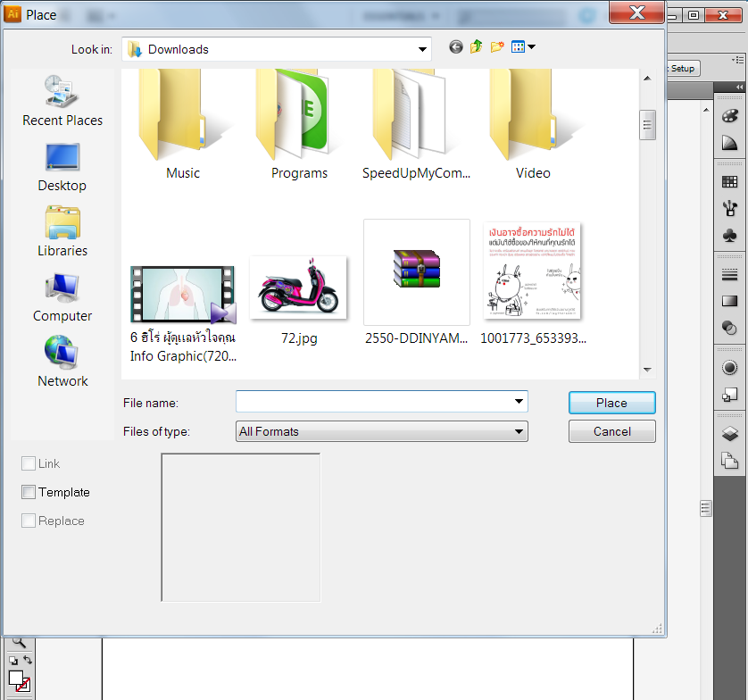748x700 pixels.
Task: Go back to last folder visited
Action: click(455, 46)
